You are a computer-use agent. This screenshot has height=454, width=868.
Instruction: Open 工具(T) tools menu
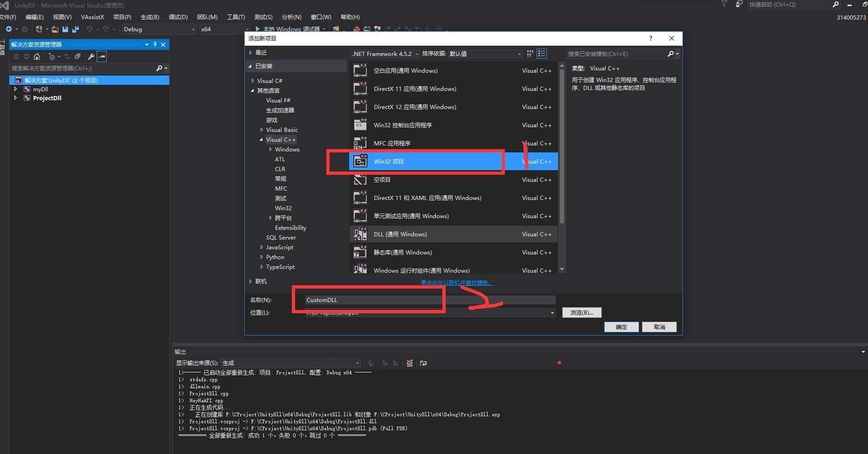(x=236, y=17)
